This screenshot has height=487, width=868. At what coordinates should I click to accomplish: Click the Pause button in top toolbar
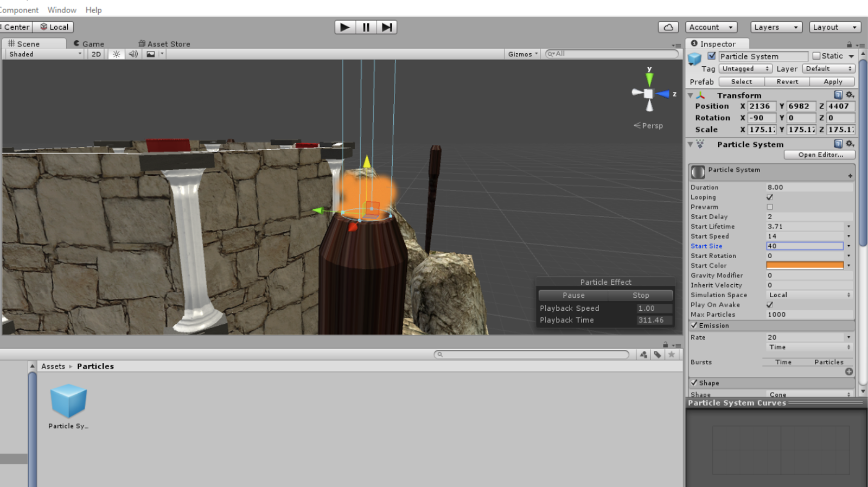(x=366, y=27)
